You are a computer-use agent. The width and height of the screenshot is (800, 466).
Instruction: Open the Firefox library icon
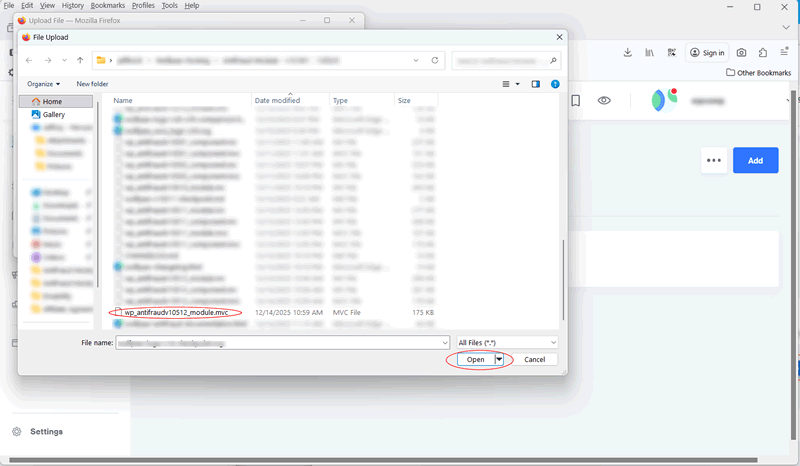coord(650,52)
